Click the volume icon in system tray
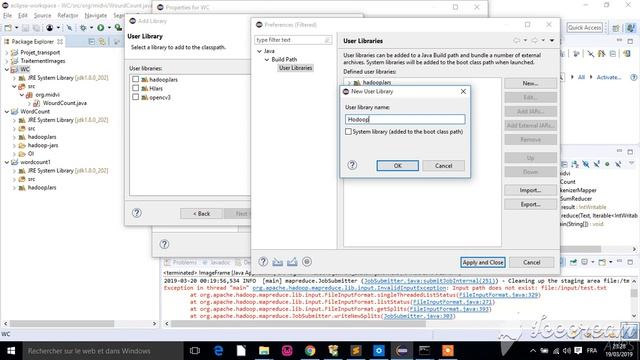640x360 pixels. (567, 351)
